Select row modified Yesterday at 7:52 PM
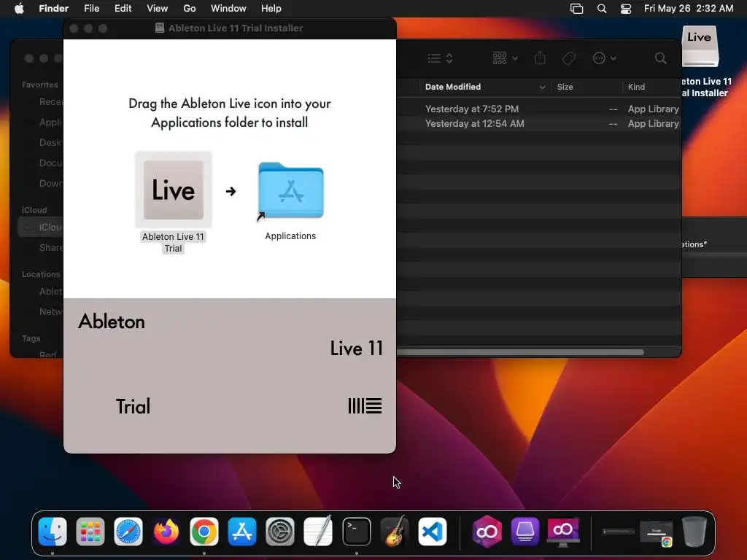747x560 pixels. 538,109
